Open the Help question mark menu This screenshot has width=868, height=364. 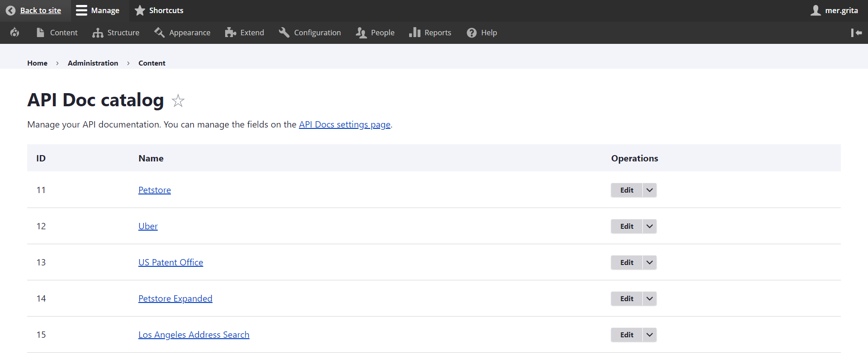(482, 33)
